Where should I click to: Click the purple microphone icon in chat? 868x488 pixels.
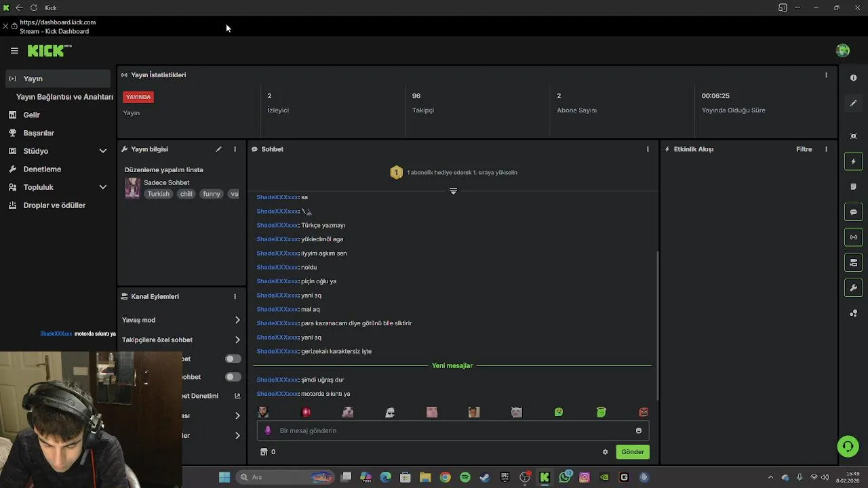[x=268, y=430]
